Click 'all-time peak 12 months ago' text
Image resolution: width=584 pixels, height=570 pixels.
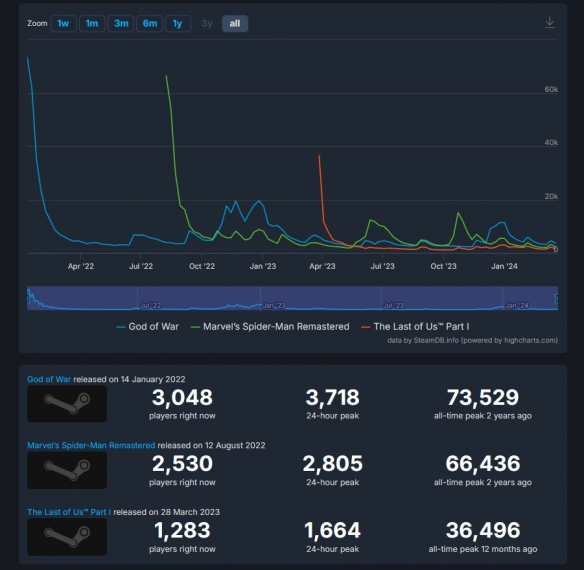483,549
